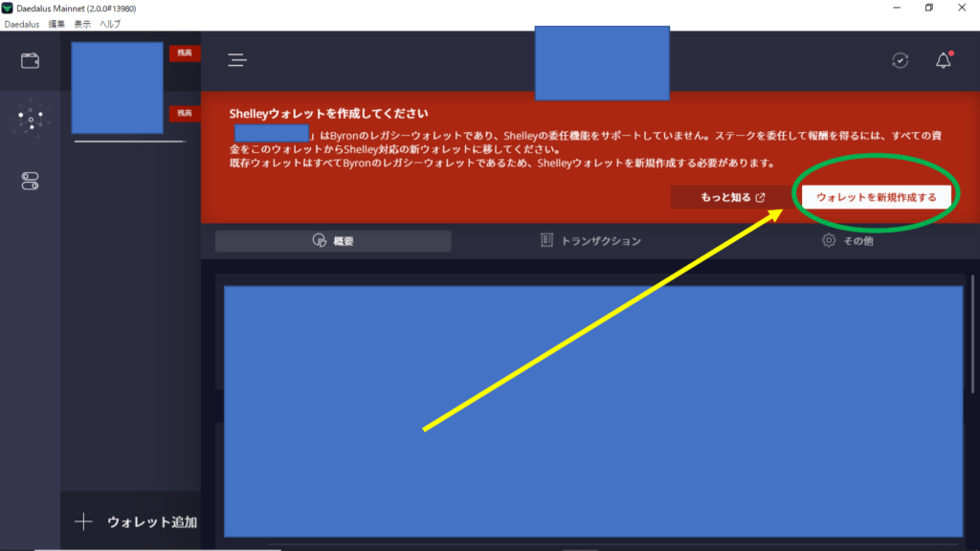Click the plus icon beside ウォレット追加
The image size is (980, 551).
(x=83, y=521)
